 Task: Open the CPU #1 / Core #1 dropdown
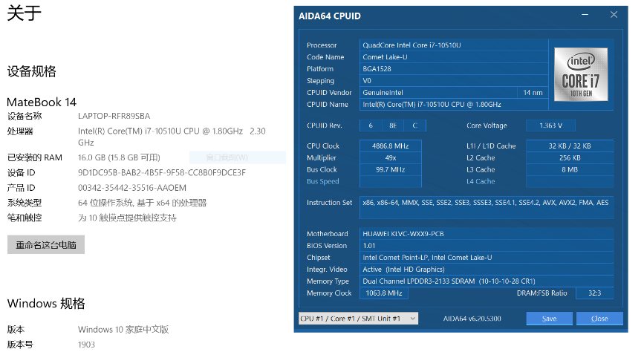click(x=358, y=319)
